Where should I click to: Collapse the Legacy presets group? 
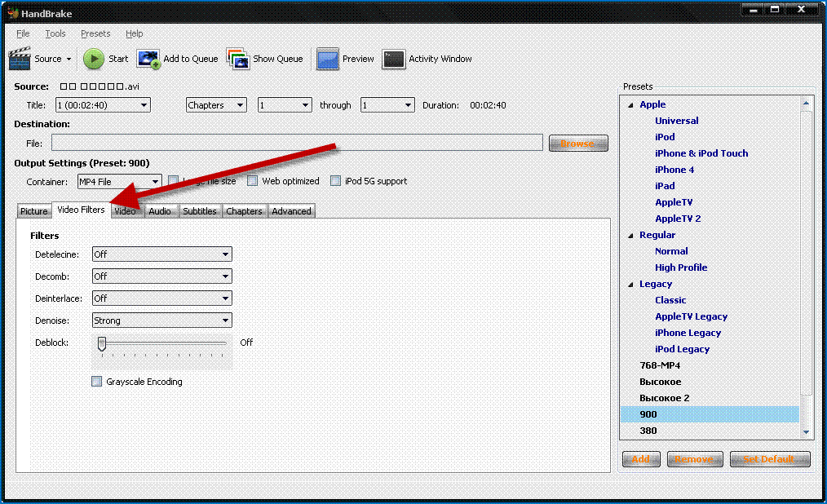click(630, 284)
